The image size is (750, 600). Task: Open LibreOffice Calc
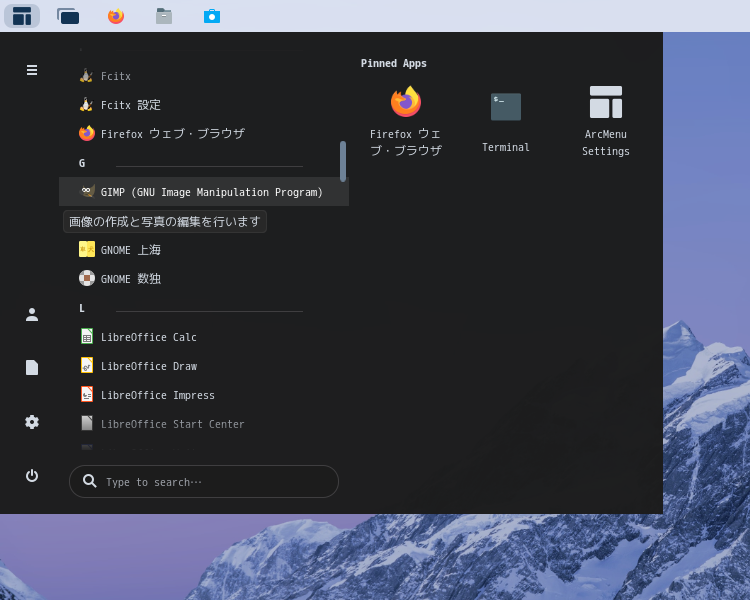[203, 337]
